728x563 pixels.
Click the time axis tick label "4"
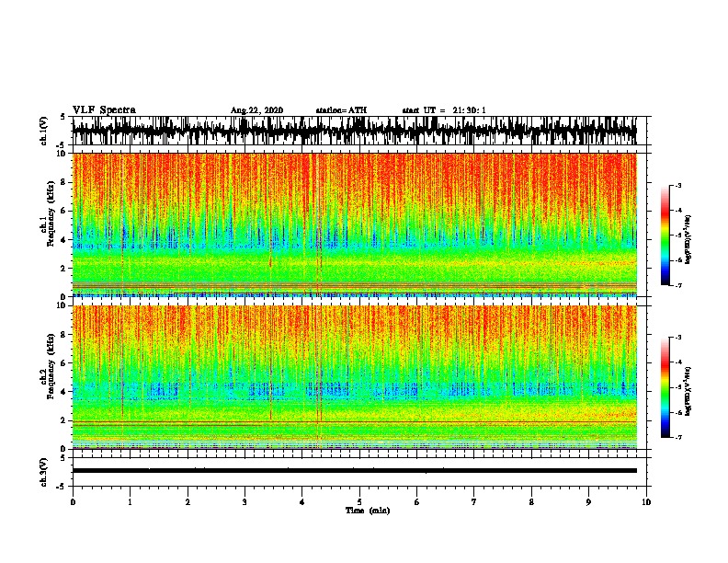pos(302,502)
